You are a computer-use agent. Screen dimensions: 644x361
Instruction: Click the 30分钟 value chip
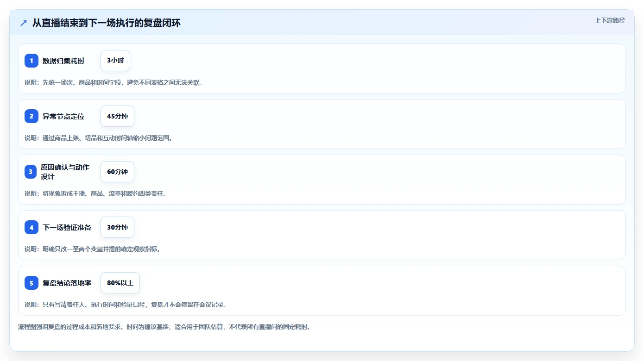pos(117,227)
